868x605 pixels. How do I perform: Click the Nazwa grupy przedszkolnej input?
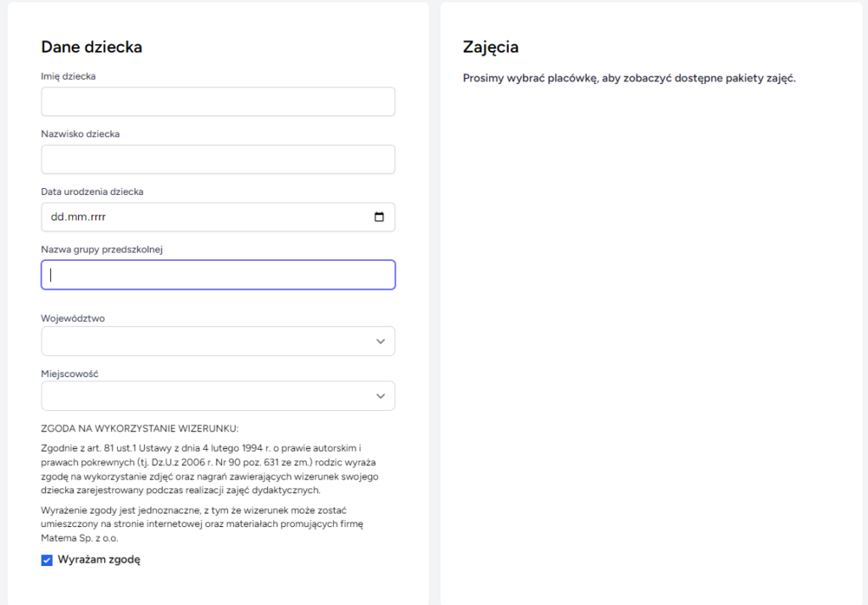(217, 275)
